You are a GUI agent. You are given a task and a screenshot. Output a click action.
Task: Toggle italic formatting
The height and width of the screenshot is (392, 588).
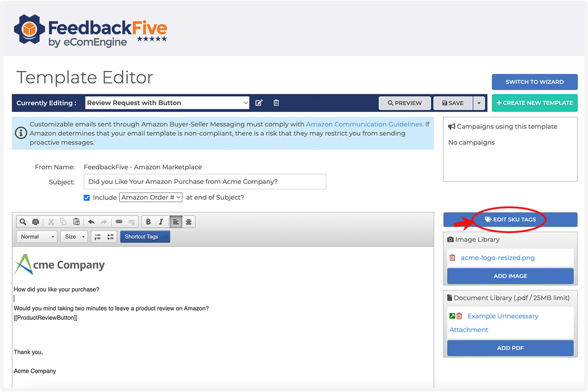[161, 222]
